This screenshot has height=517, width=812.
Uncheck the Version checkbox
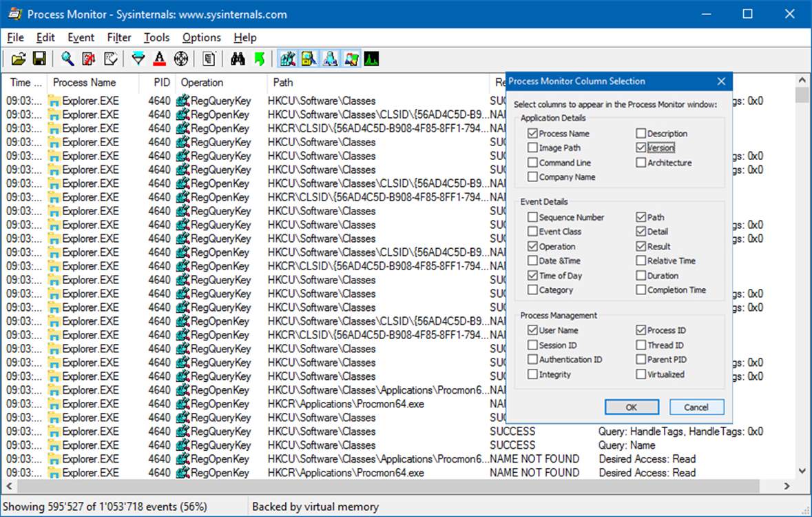[x=641, y=148]
